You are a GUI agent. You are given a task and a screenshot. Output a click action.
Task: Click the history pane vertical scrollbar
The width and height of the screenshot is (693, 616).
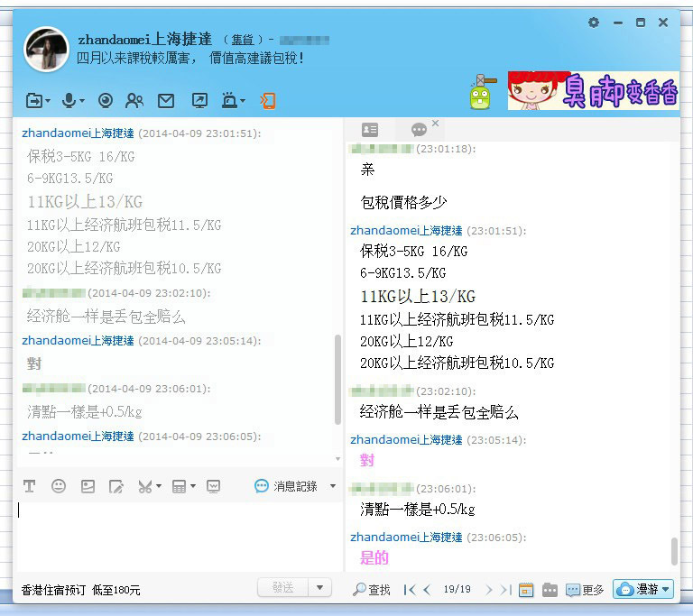click(674, 551)
